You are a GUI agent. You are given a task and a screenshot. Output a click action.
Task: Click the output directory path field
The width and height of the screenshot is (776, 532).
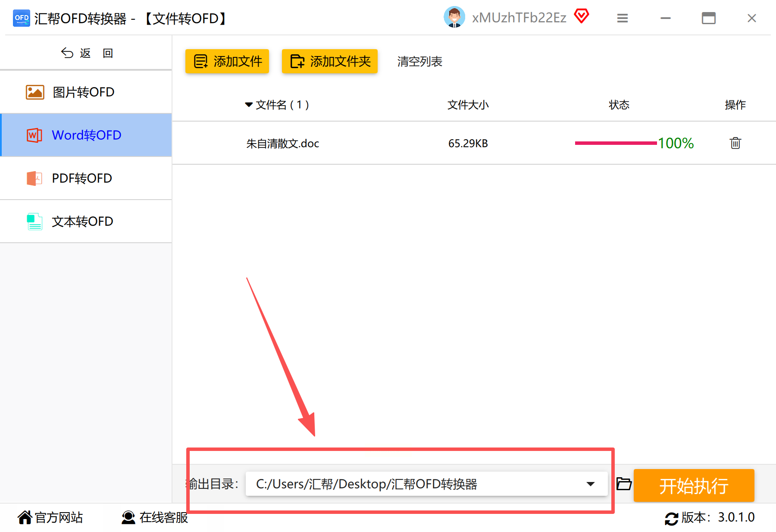tap(426, 484)
